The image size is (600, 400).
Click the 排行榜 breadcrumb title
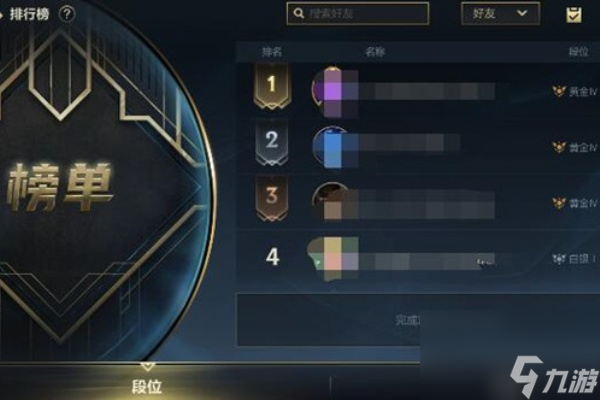30,14
